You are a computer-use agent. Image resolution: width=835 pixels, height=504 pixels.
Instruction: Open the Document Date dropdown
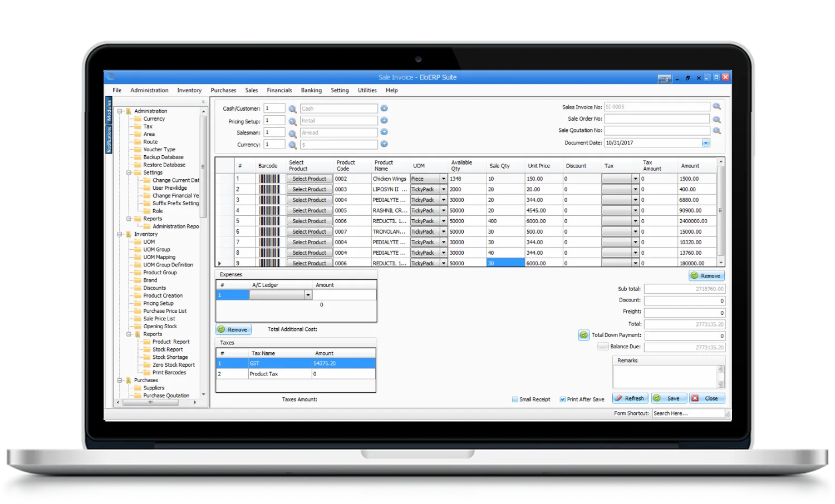pos(705,143)
